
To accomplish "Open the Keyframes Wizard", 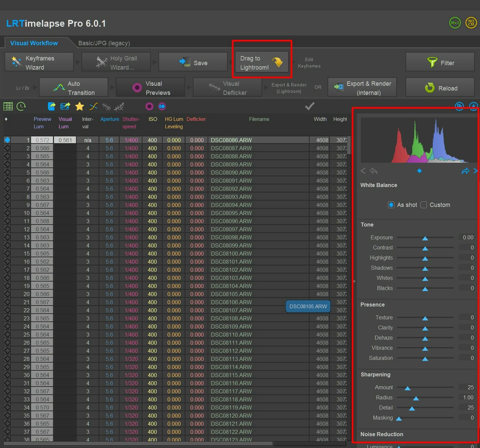I will (39, 62).
